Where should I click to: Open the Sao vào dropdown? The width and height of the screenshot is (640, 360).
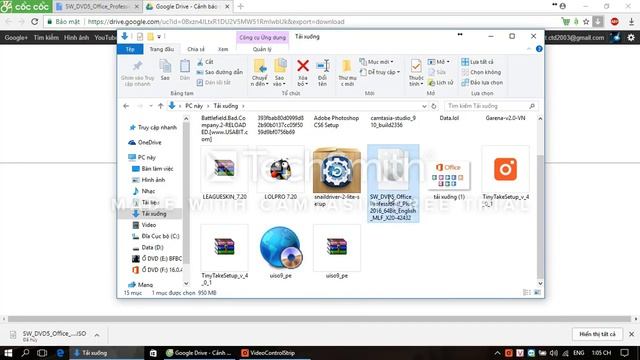(x=280, y=81)
